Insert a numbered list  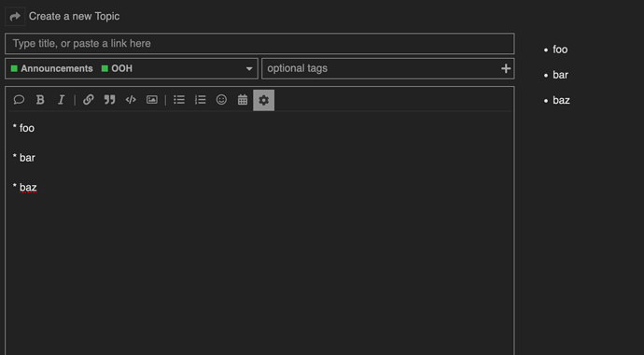[x=201, y=100]
